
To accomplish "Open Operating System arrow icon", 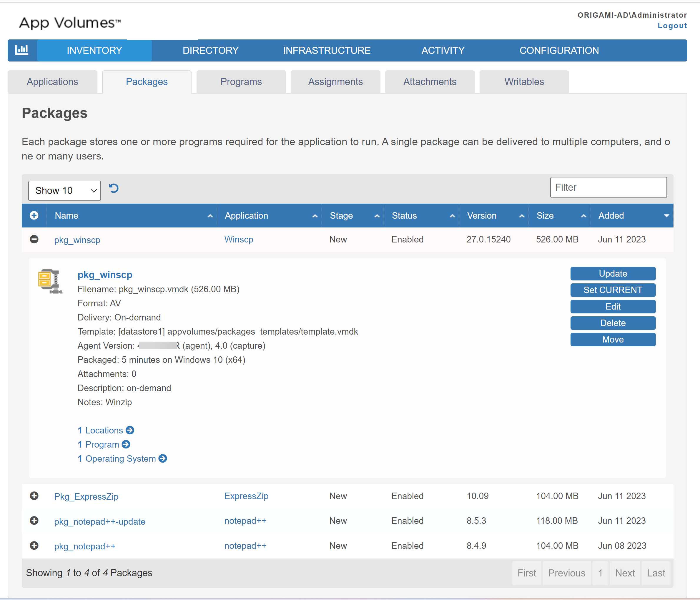I will pos(163,458).
